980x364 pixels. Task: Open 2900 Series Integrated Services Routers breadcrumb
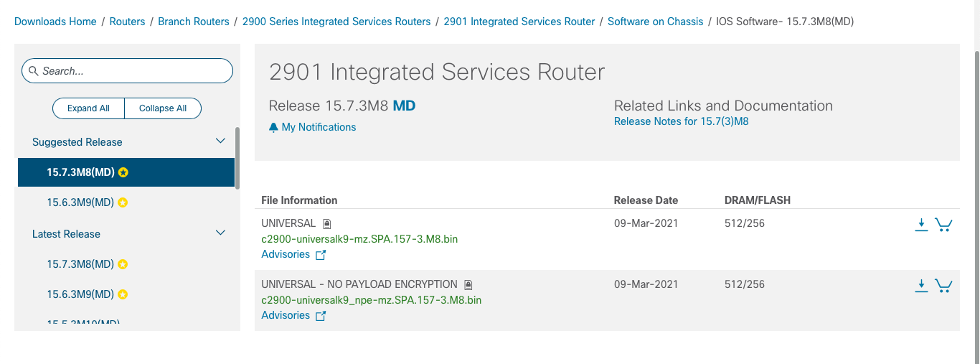coord(336,22)
